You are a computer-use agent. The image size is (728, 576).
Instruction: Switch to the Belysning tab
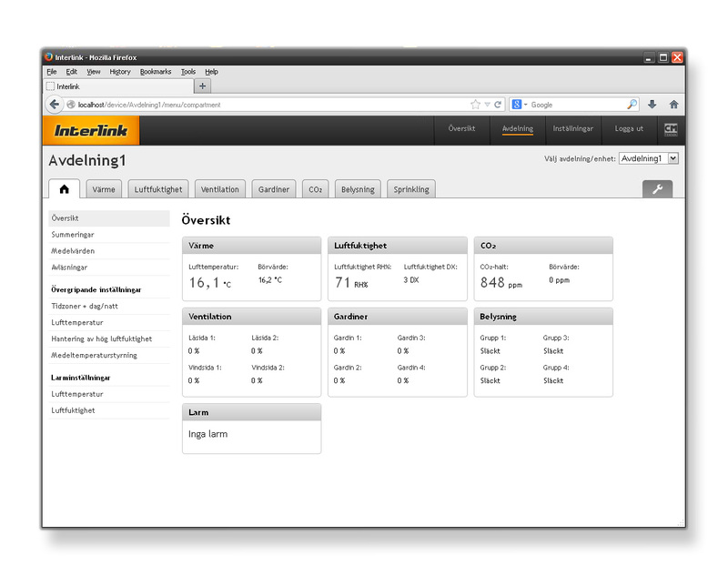pyautogui.click(x=358, y=189)
